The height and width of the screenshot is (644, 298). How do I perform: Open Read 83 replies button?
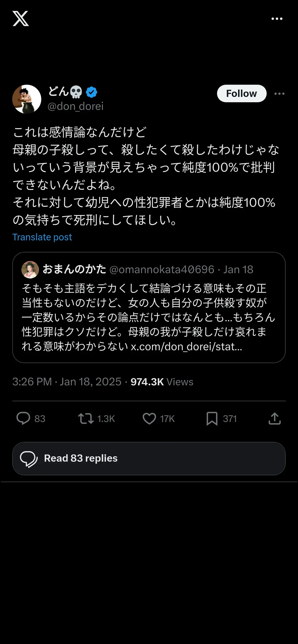(x=149, y=459)
